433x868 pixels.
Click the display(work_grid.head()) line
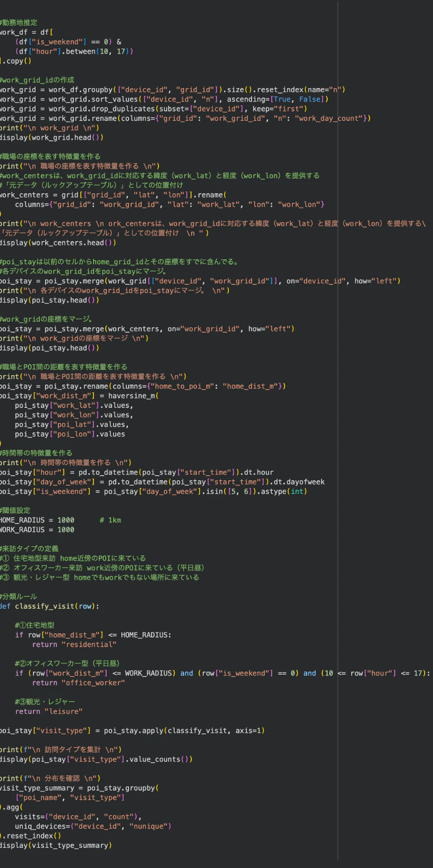pos(52,137)
